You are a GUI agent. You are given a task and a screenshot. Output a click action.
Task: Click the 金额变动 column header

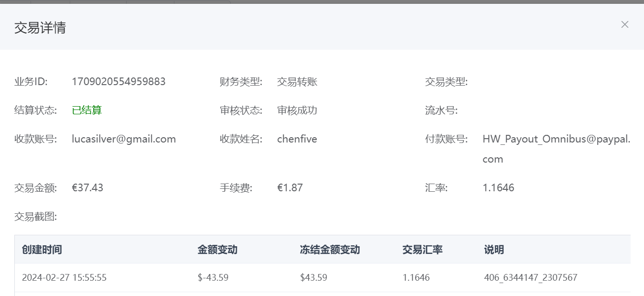coord(217,250)
